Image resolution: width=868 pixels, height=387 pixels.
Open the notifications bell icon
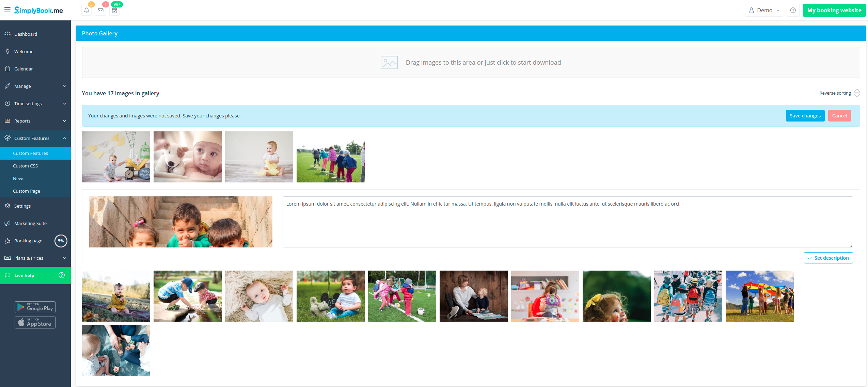click(86, 10)
